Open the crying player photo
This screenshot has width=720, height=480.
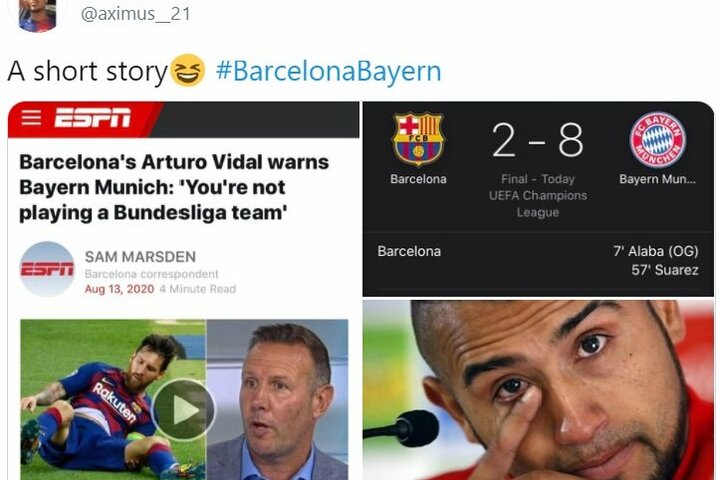(538, 390)
